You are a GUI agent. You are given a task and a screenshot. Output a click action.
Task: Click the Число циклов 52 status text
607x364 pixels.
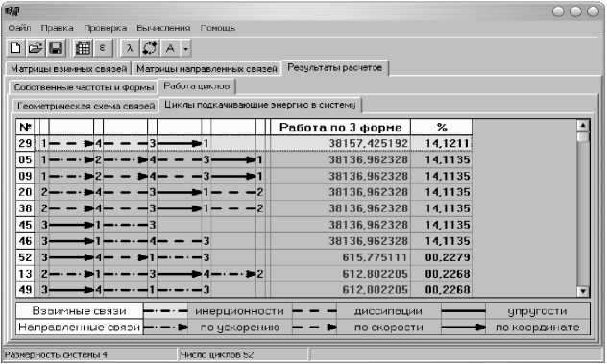(217, 354)
